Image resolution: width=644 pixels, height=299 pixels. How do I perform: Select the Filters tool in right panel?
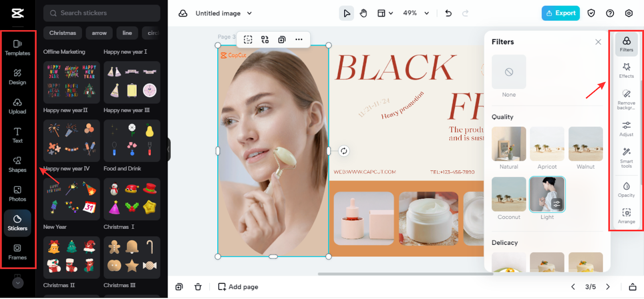pos(626,44)
